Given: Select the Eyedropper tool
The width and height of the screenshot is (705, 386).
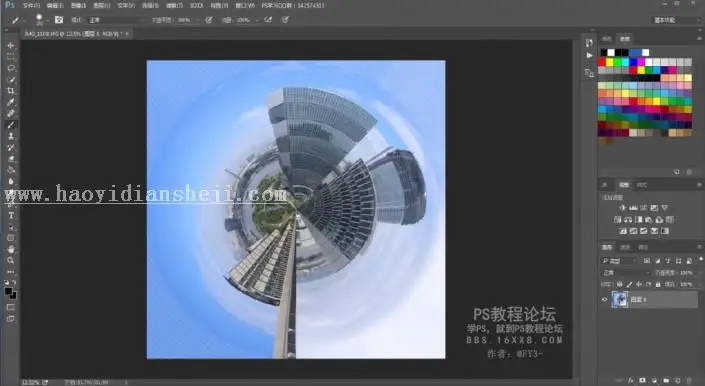Looking at the screenshot, I should point(11,102).
